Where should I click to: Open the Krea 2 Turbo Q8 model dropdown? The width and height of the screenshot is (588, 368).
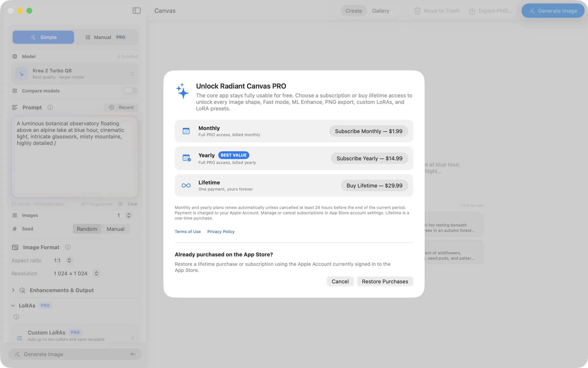click(x=75, y=74)
